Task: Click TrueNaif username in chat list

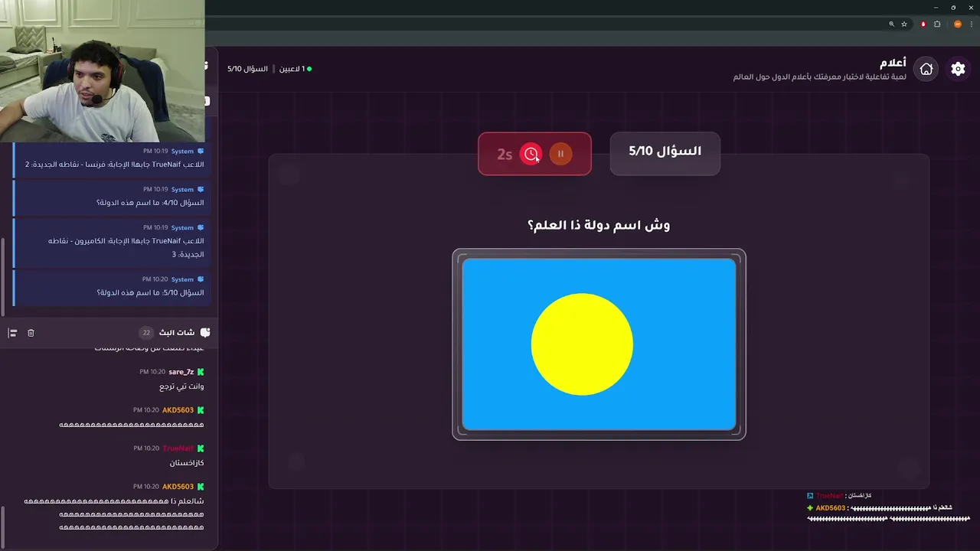Action: (178, 448)
